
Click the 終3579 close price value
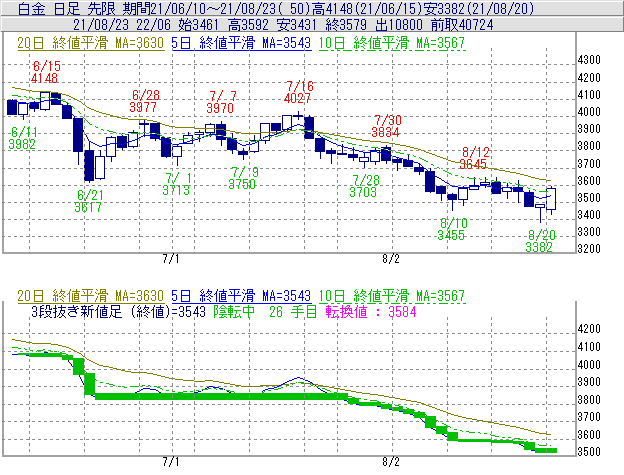pyautogui.click(x=346, y=25)
